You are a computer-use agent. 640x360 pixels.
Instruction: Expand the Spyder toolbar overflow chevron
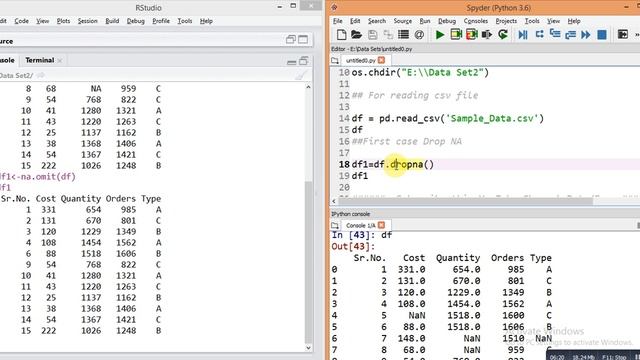coord(637,35)
